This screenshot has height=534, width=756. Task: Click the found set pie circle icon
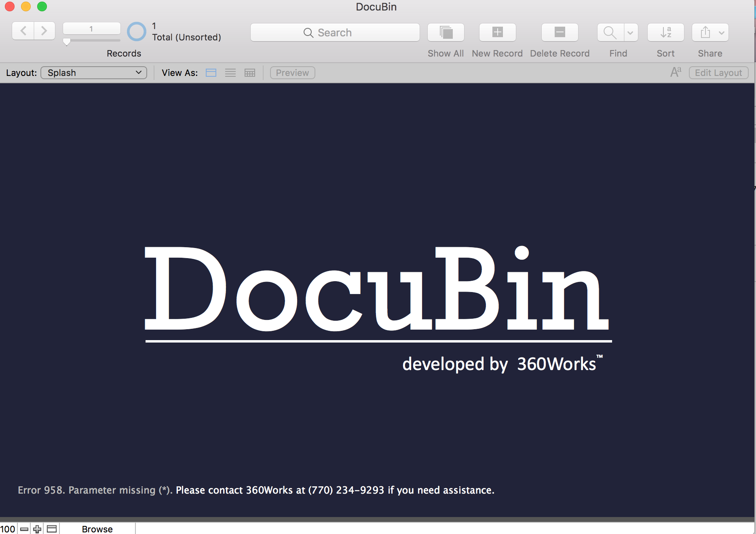tap(137, 32)
